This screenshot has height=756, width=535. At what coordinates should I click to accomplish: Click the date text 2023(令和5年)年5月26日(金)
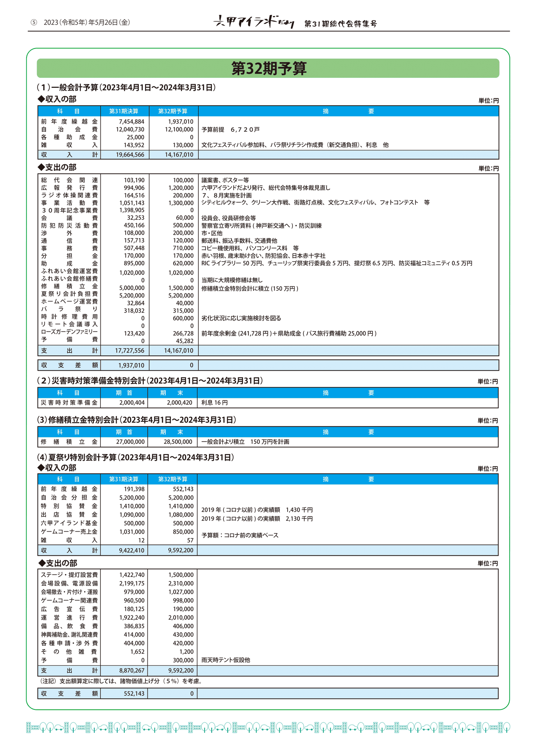87,23
